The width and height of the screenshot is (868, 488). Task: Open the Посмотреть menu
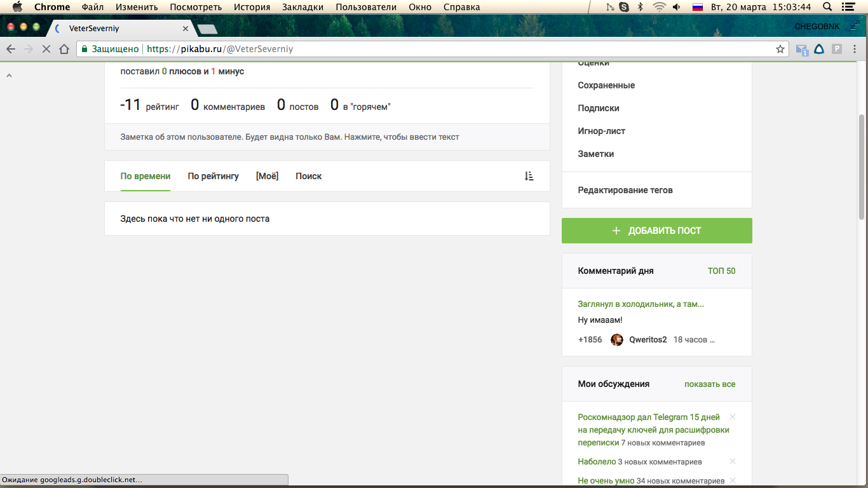click(x=196, y=7)
